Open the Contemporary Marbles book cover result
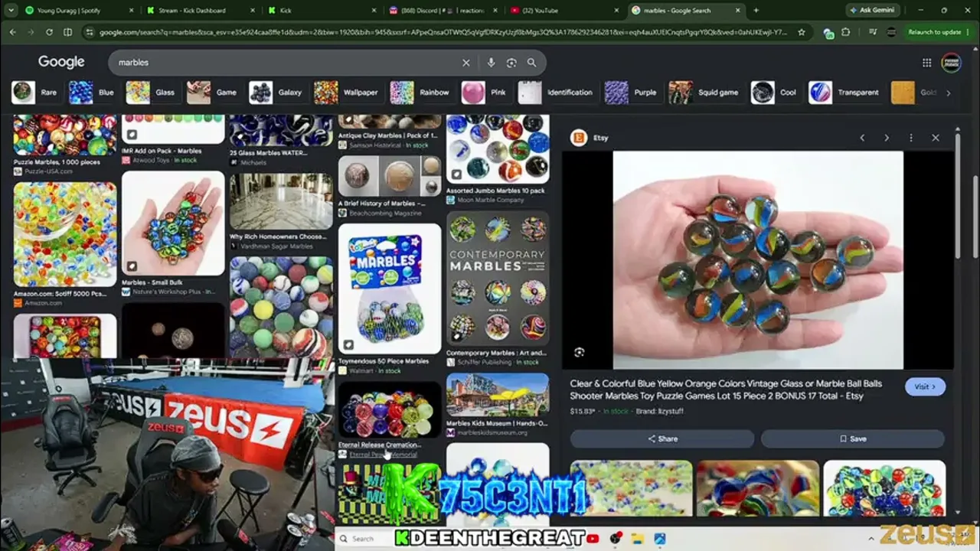This screenshot has width=980, height=551. click(x=498, y=279)
